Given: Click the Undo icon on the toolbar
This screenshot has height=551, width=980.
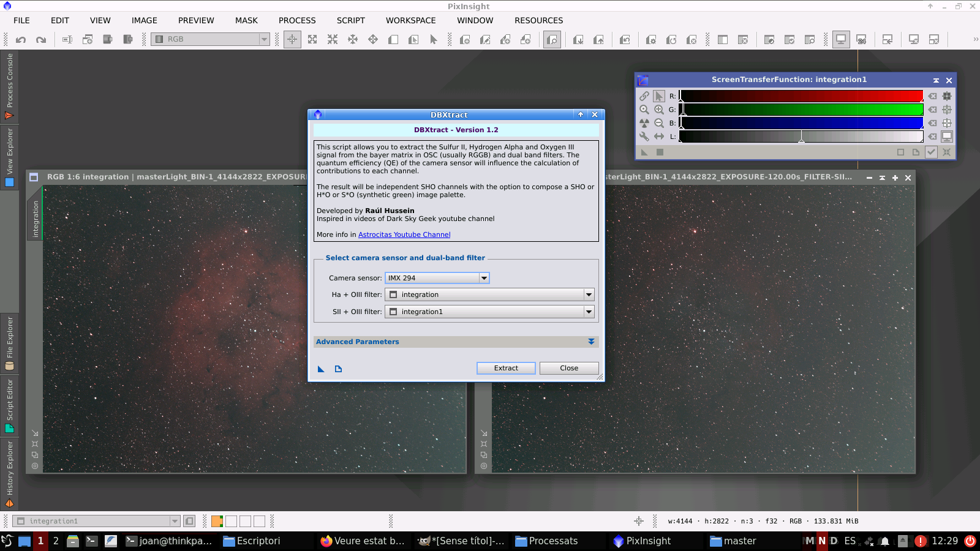Looking at the screenshot, I should click(x=21, y=39).
